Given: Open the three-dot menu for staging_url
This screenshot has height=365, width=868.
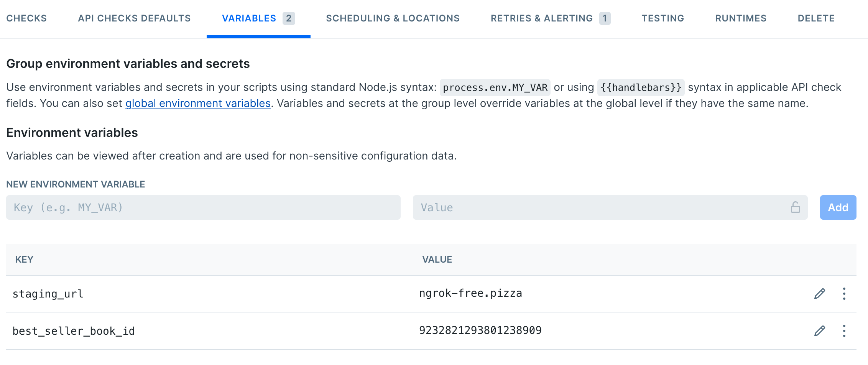Looking at the screenshot, I should click(843, 293).
